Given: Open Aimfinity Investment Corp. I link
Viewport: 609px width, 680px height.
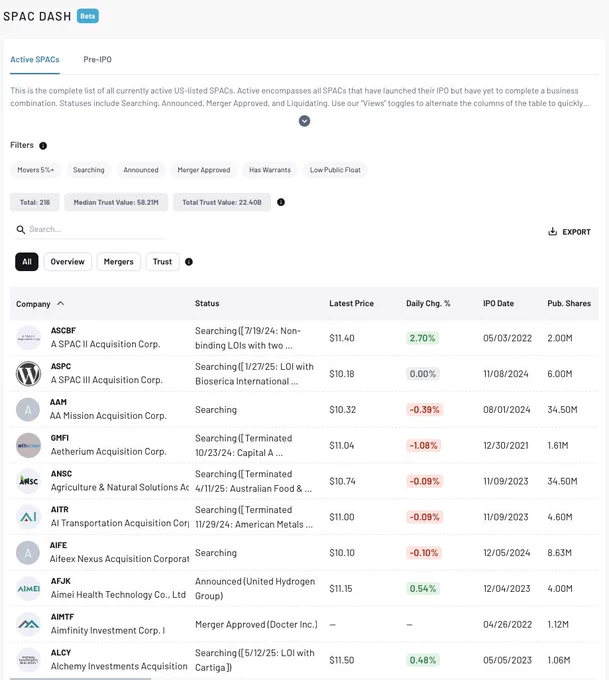Looking at the screenshot, I should point(108,631).
